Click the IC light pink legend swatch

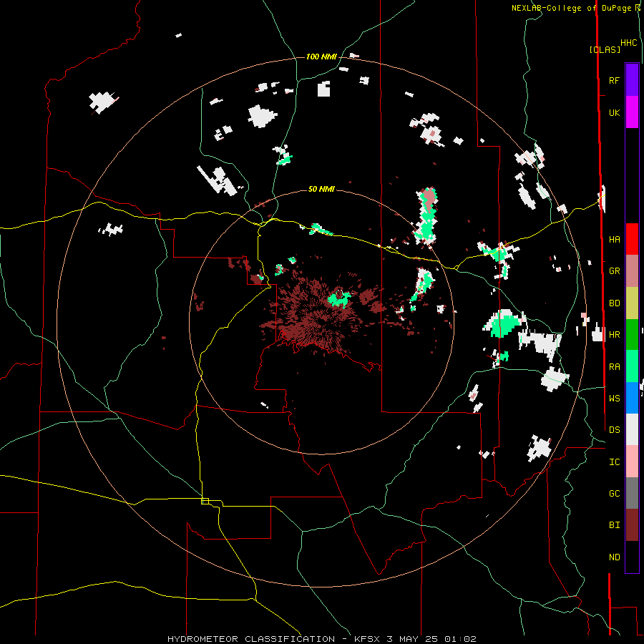[632, 462]
